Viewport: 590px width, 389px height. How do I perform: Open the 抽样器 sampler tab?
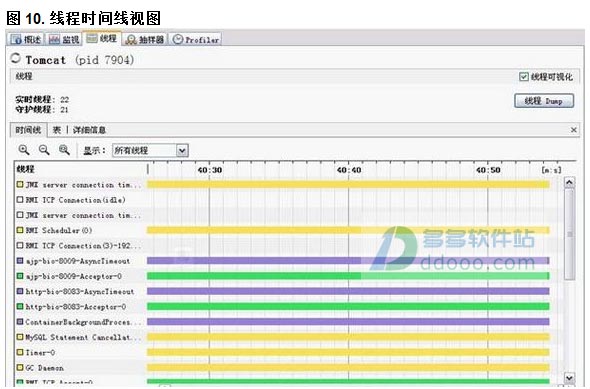click(x=145, y=40)
